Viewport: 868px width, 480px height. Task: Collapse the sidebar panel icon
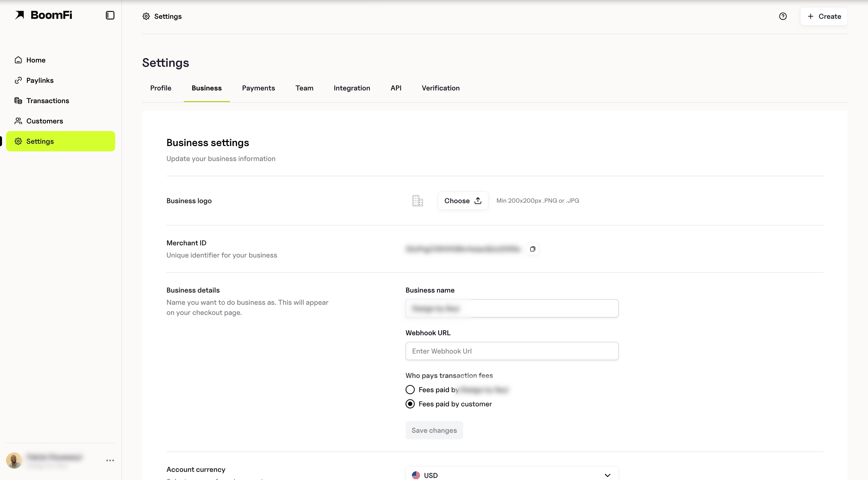click(110, 15)
